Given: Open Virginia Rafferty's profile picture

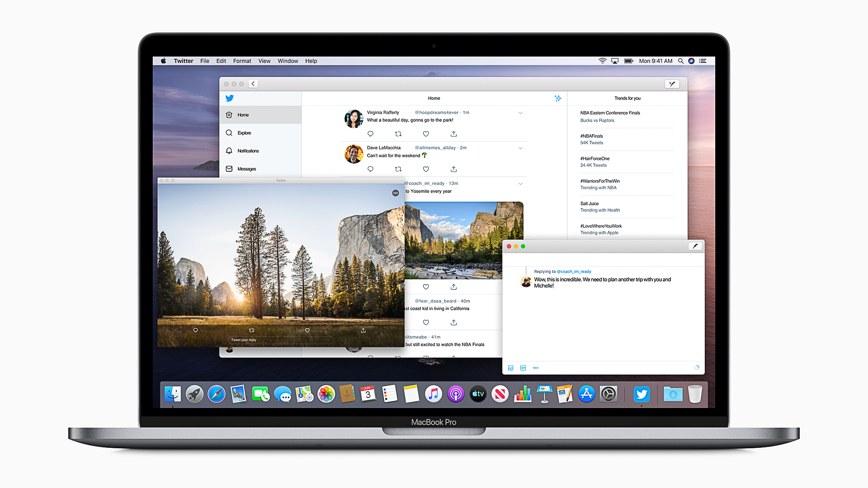Looking at the screenshot, I should (354, 119).
